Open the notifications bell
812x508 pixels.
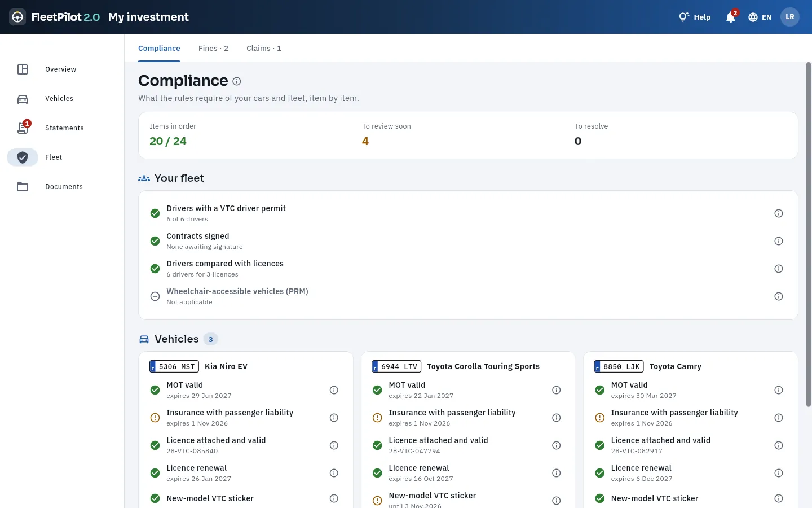click(731, 17)
